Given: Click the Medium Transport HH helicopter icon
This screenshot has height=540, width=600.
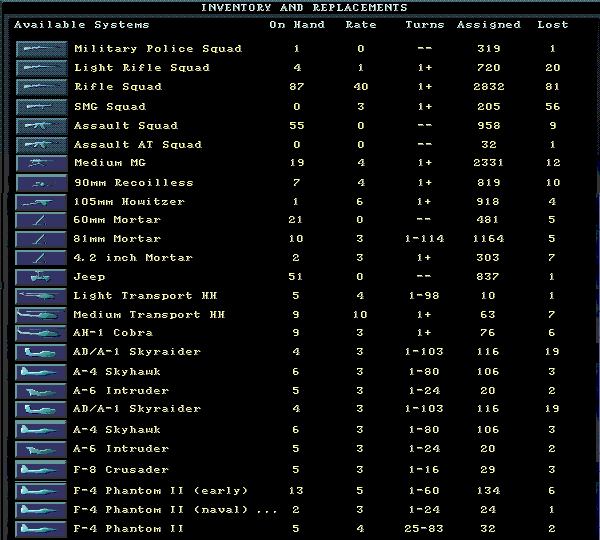Looking at the screenshot, I should [x=41, y=315].
